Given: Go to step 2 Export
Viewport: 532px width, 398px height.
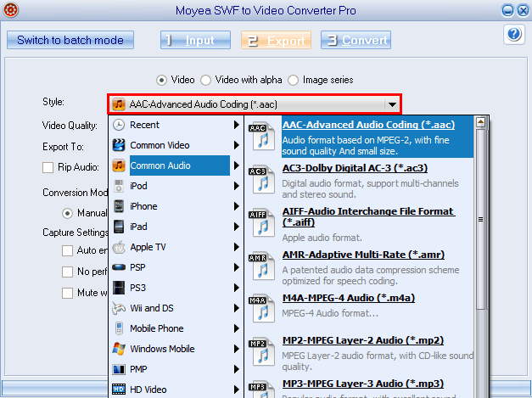Looking at the screenshot, I should (276, 40).
